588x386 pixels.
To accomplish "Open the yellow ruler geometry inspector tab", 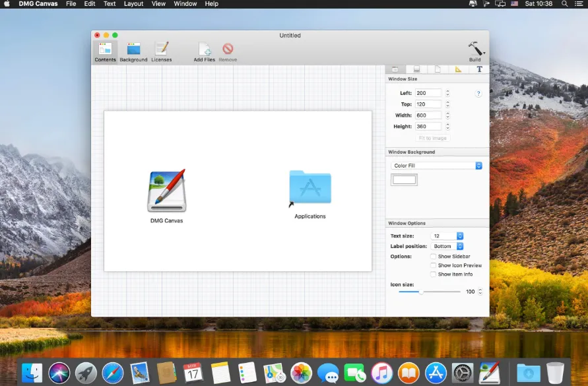I will [458, 69].
